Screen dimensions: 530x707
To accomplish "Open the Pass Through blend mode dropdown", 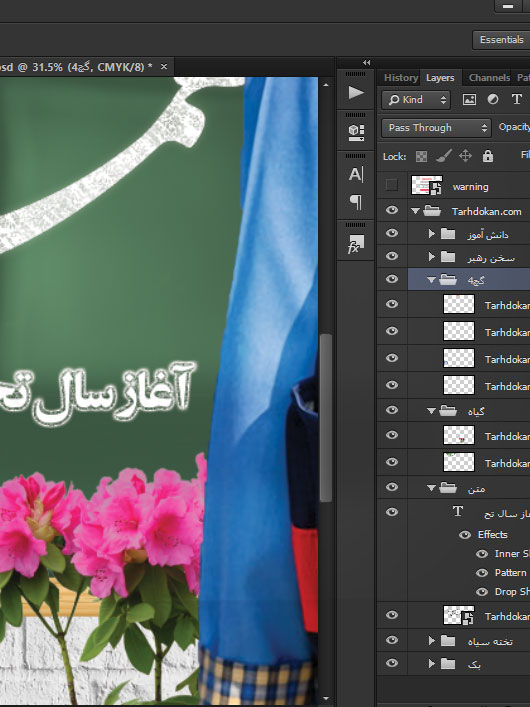I will tap(436, 128).
